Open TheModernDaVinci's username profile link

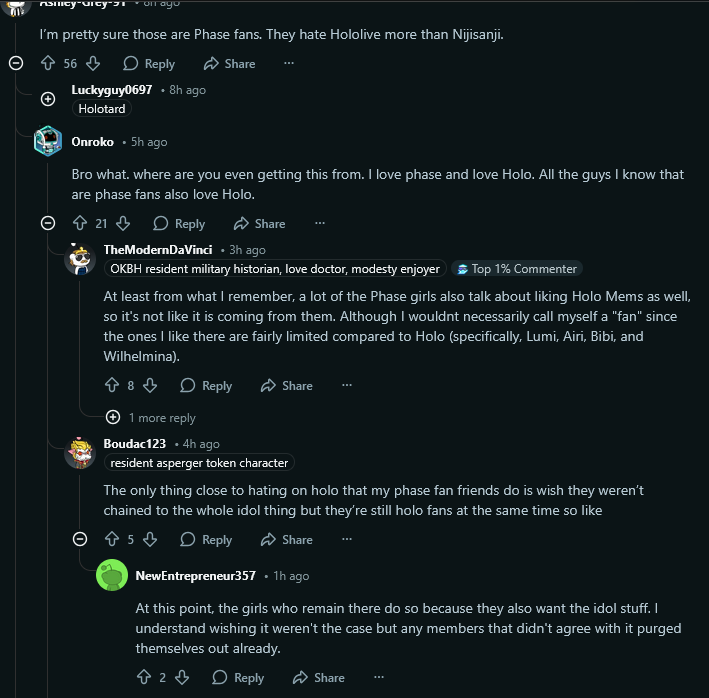[158, 249]
